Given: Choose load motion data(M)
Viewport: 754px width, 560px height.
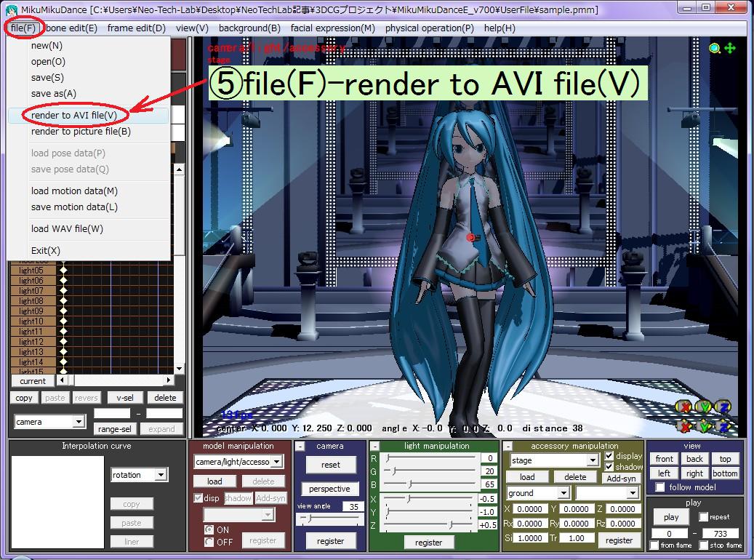Looking at the screenshot, I should pos(89,191).
